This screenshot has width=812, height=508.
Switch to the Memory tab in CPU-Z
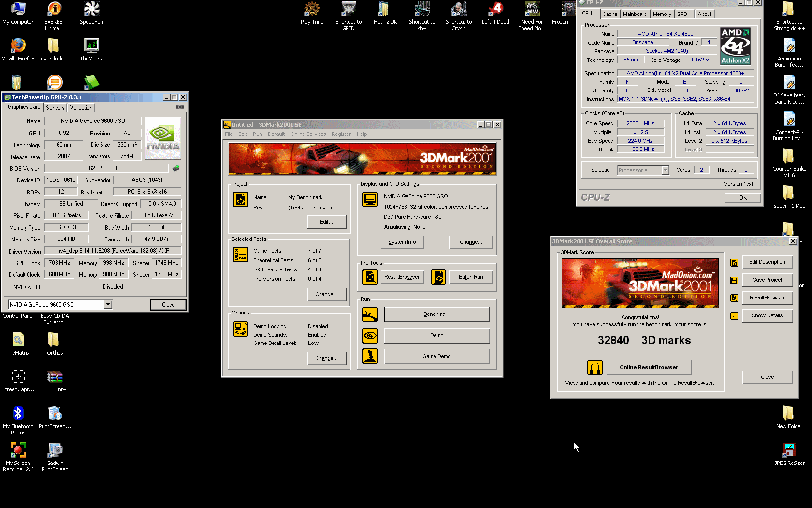(662, 14)
